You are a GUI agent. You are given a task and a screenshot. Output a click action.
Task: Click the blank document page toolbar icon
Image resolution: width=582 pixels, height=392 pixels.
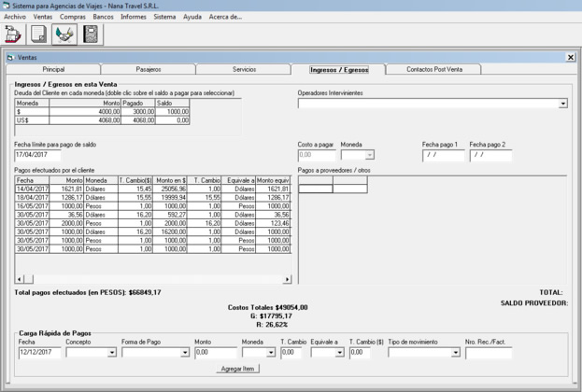click(x=39, y=35)
